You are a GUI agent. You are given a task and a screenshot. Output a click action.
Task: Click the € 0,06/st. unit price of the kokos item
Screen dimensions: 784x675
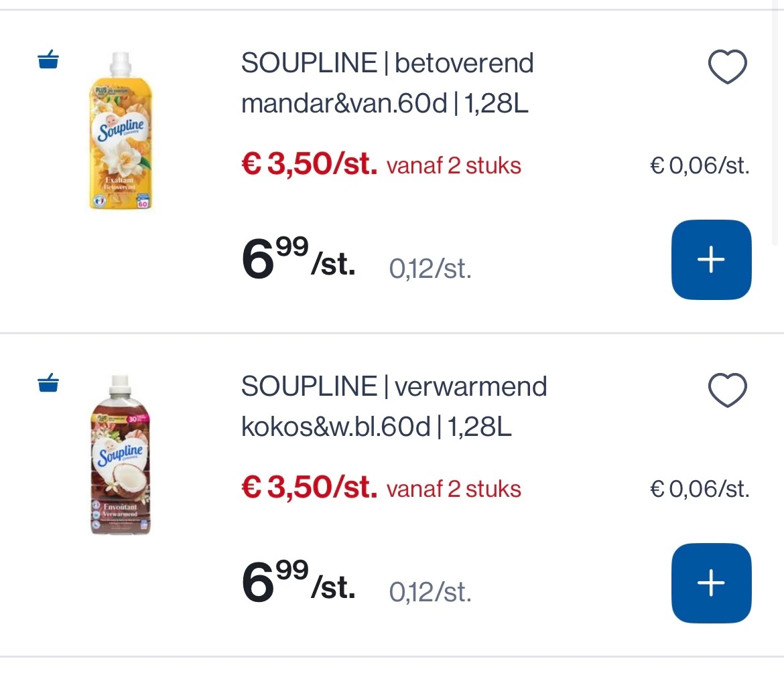pyautogui.click(x=700, y=488)
